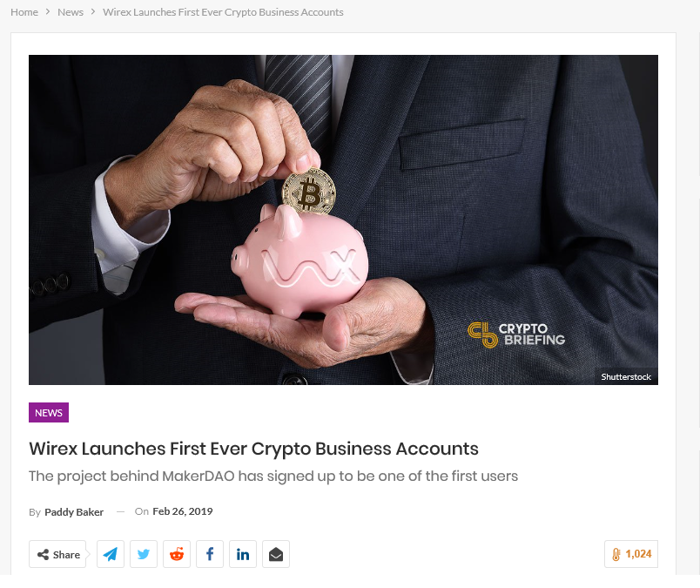Click the purple NEWS category tag
Image resolution: width=700 pixels, height=588 pixels.
49,412
